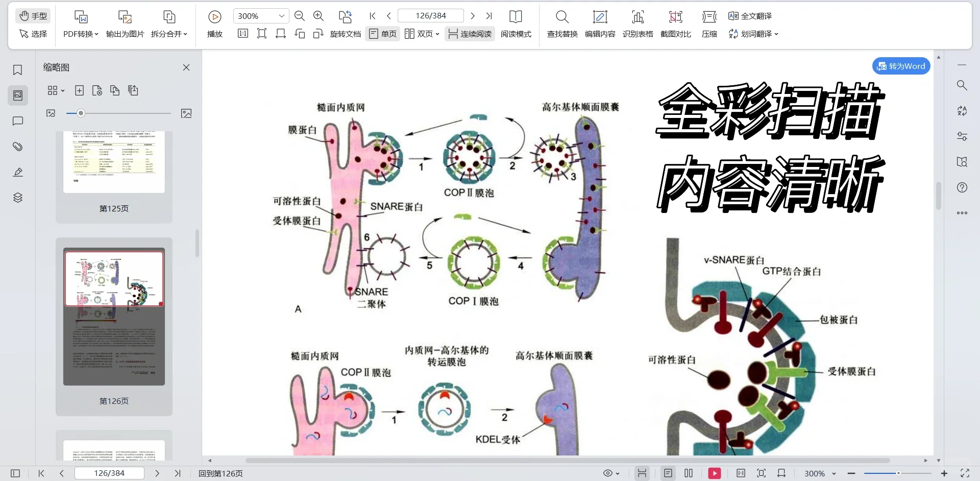Zoom out with the toolbar magnifier minus
This screenshot has width=980, height=481.
point(300,16)
